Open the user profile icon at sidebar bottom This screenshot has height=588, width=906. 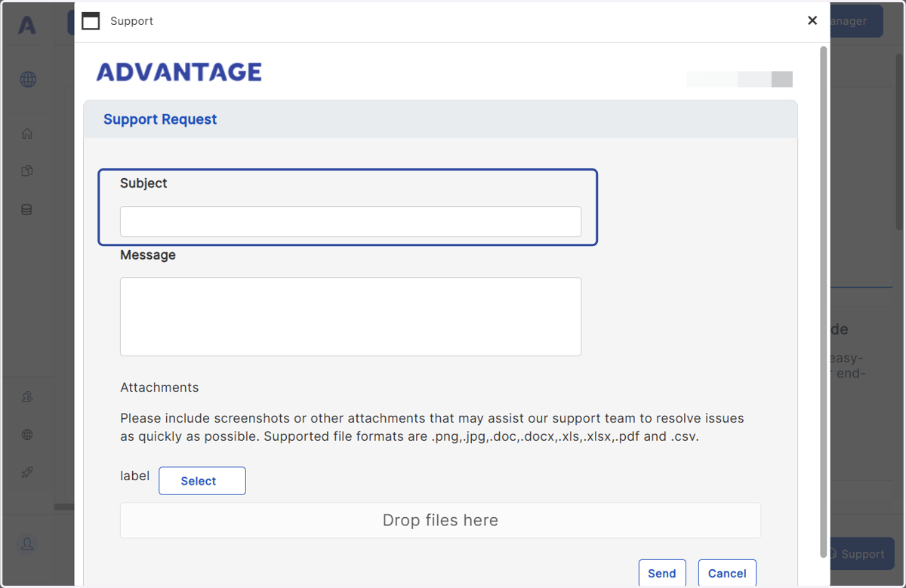[x=27, y=543]
